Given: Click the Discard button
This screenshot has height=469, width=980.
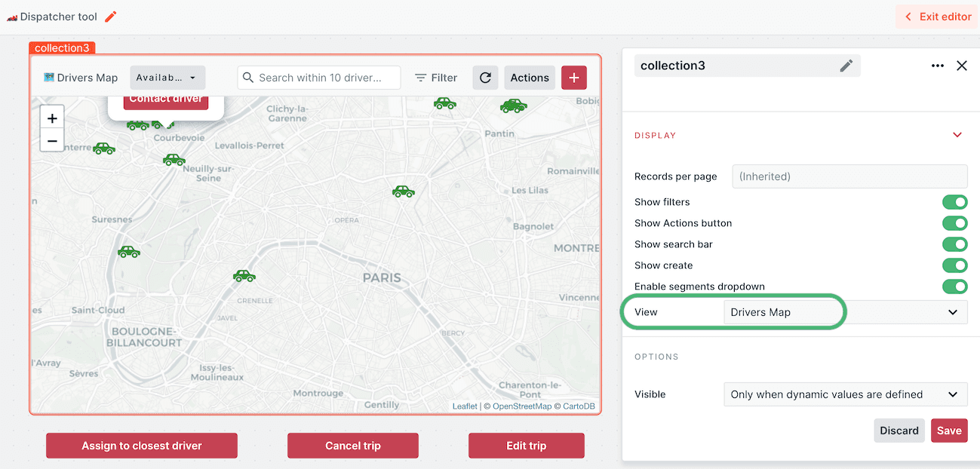Looking at the screenshot, I should tap(899, 431).
